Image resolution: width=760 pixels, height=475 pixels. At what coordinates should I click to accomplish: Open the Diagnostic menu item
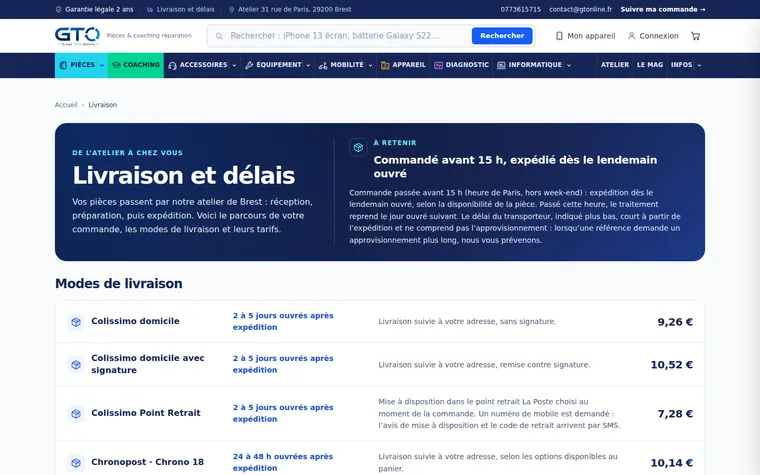pyautogui.click(x=461, y=65)
